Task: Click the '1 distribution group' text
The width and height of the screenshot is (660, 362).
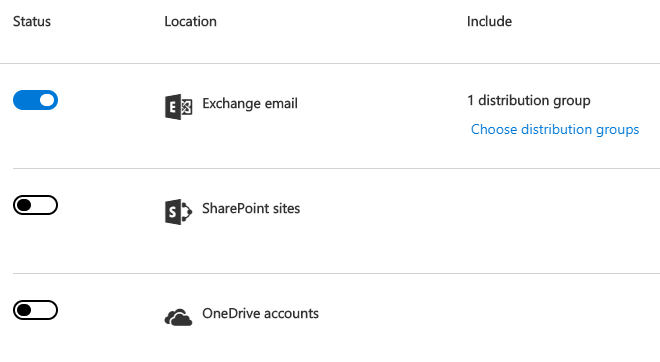Action: click(529, 101)
